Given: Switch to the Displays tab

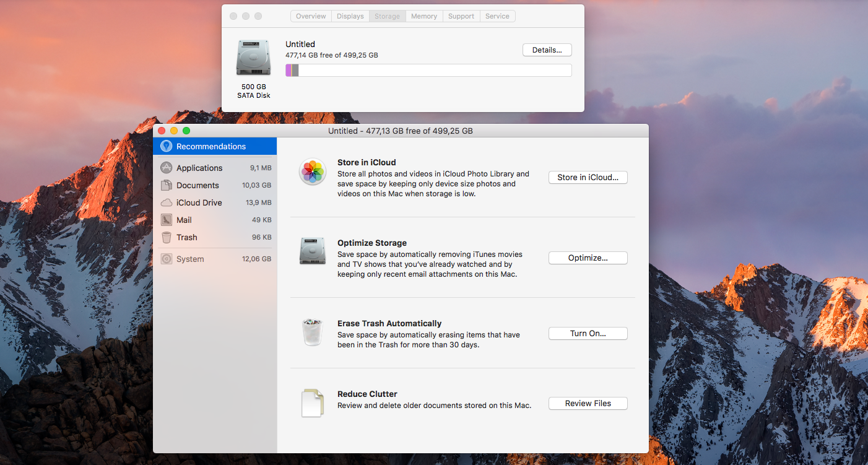Looking at the screenshot, I should (x=350, y=16).
